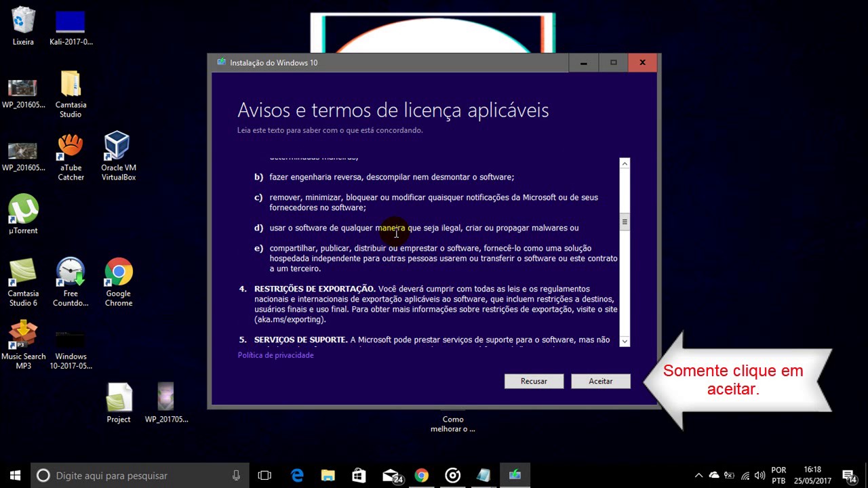This screenshot has height=488, width=868.
Task: Open the Política de privacidade link
Action: coord(275,355)
